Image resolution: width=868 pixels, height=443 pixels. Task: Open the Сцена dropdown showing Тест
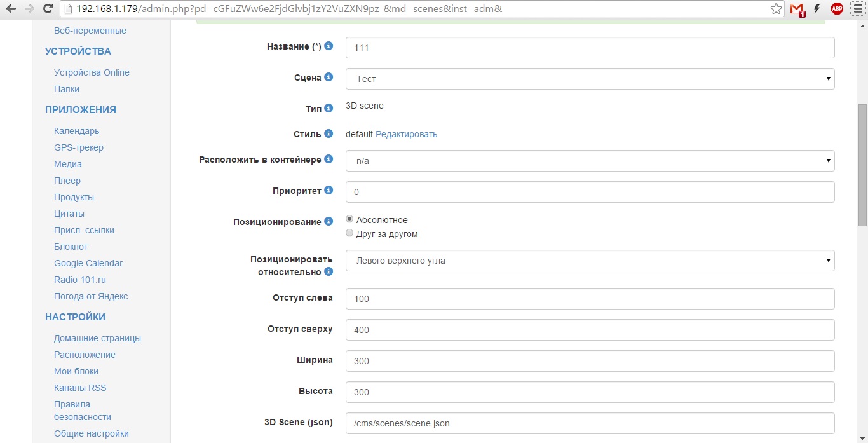tap(590, 79)
